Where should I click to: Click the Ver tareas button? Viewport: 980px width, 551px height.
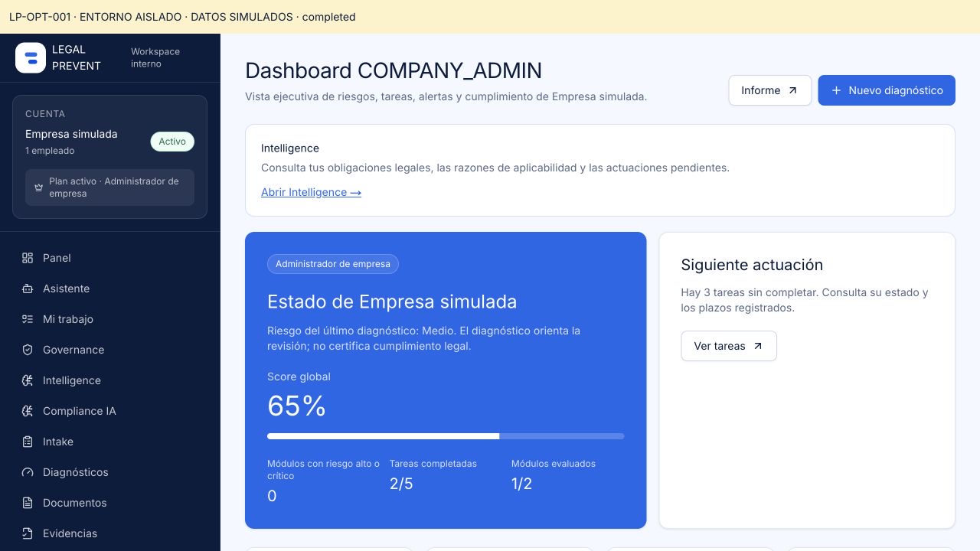pyautogui.click(x=729, y=346)
